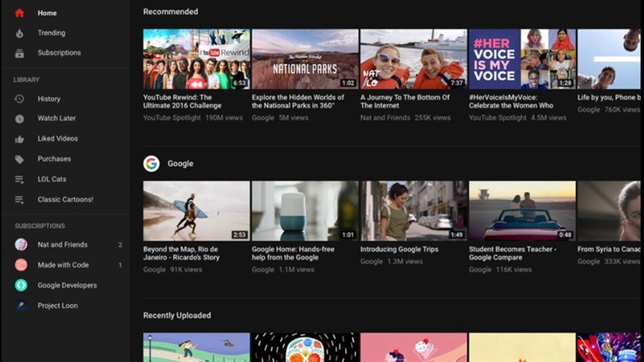
Task: Open the Google Developers subscription
Action: [x=67, y=285]
